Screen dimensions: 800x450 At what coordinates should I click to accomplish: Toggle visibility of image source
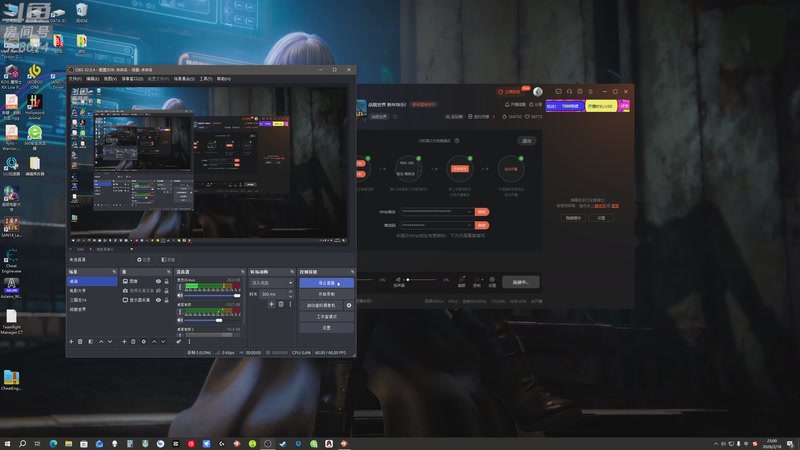click(158, 281)
